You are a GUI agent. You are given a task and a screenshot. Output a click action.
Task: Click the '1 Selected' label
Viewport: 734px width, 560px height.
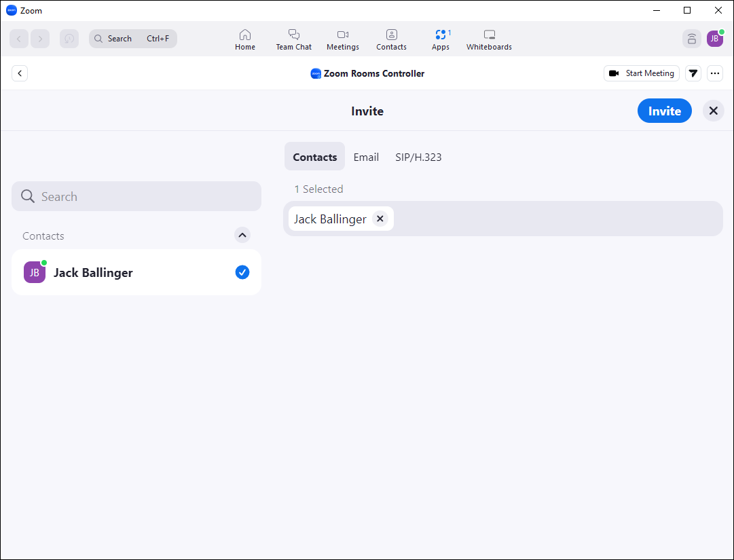point(318,189)
